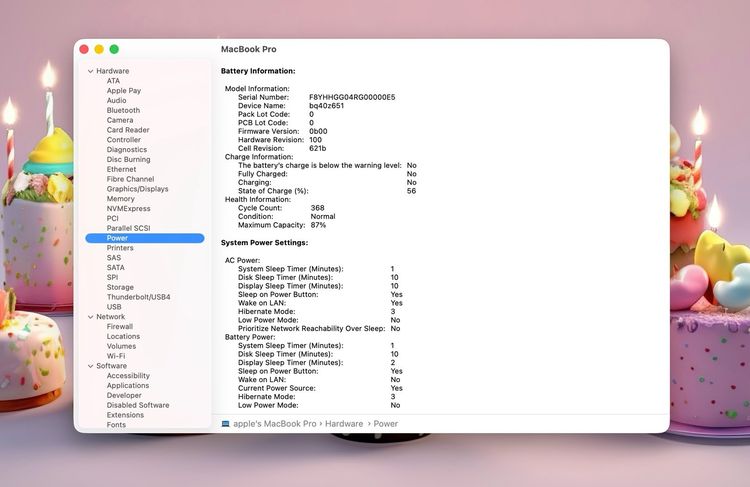Collapse the Software section chevron
Viewport: 750px width, 487px height.
coord(90,366)
